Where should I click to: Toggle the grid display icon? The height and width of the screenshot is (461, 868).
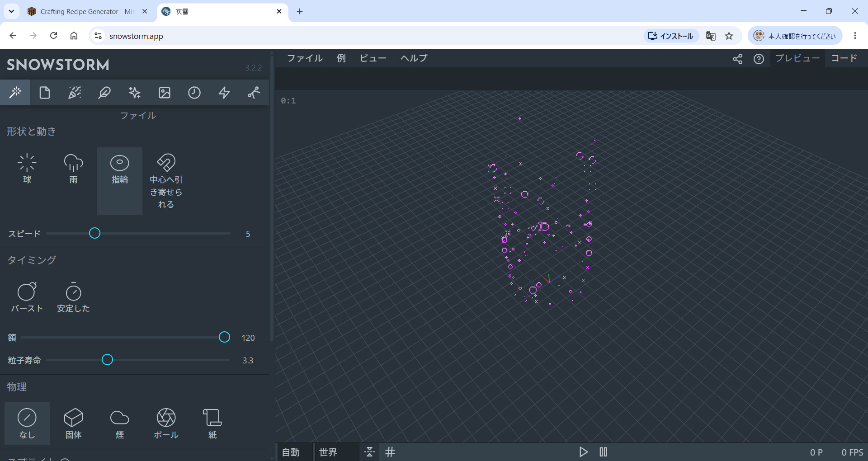[x=390, y=452]
